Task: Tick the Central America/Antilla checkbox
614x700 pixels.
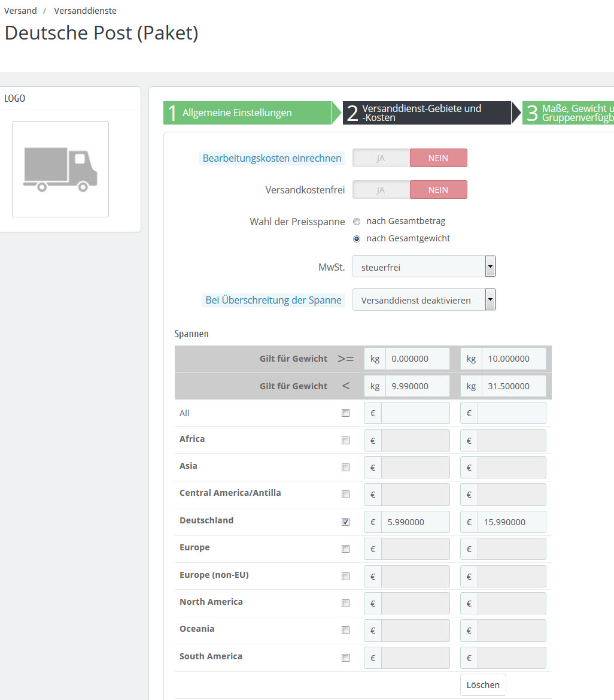Action: click(345, 494)
